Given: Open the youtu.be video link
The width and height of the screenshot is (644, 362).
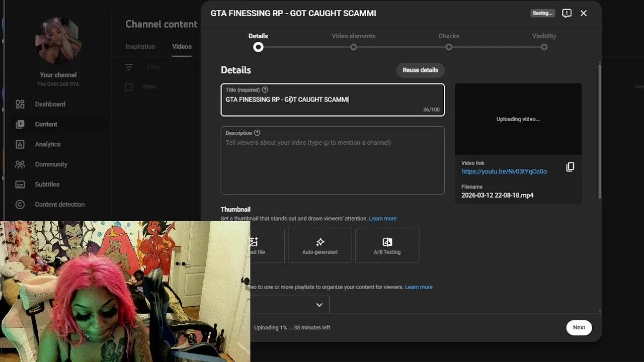Looking at the screenshot, I should 504,171.
